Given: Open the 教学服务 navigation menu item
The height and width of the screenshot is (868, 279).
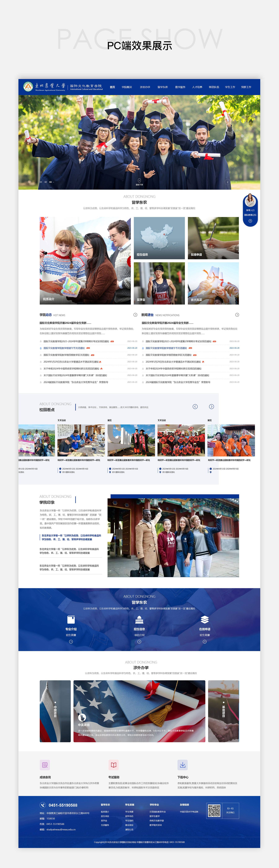Looking at the screenshot, I should tap(180, 87).
